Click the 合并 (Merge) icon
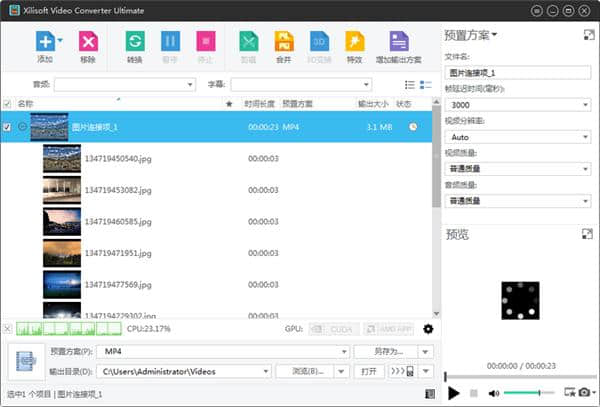 coord(284,42)
